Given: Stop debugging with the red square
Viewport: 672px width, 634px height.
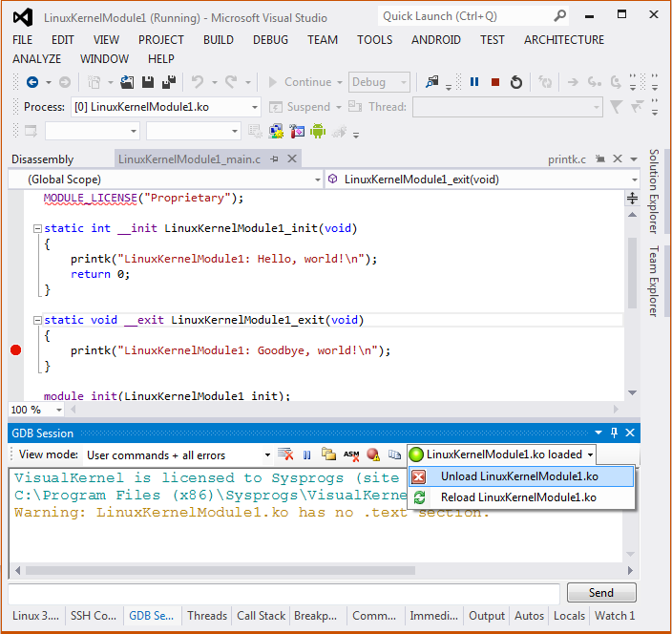Looking at the screenshot, I should tap(495, 82).
